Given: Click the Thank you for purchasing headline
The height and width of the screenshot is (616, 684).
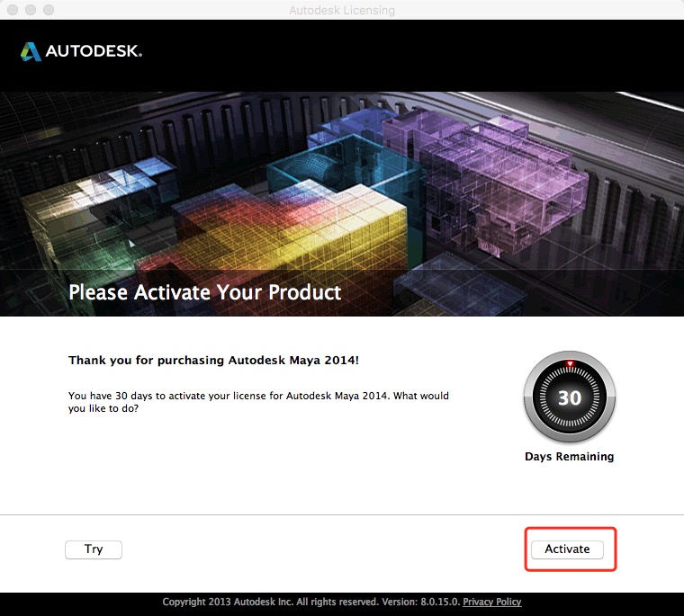Looking at the screenshot, I should pos(213,360).
